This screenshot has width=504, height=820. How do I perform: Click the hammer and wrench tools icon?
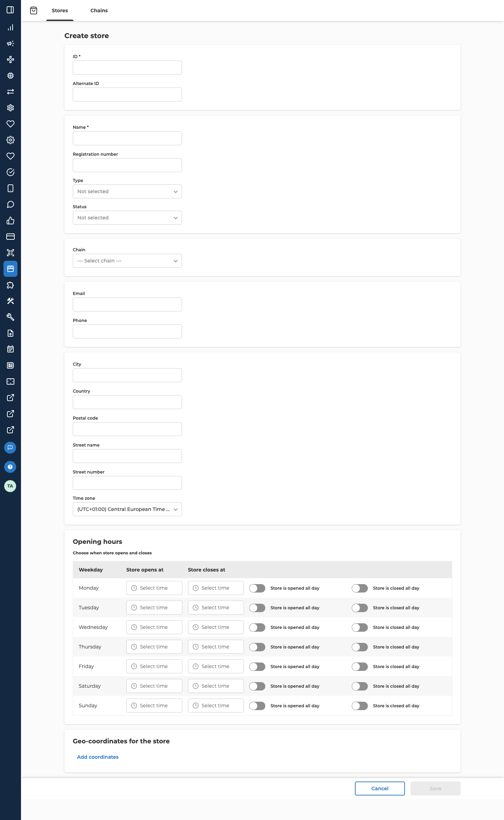[x=10, y=301]
